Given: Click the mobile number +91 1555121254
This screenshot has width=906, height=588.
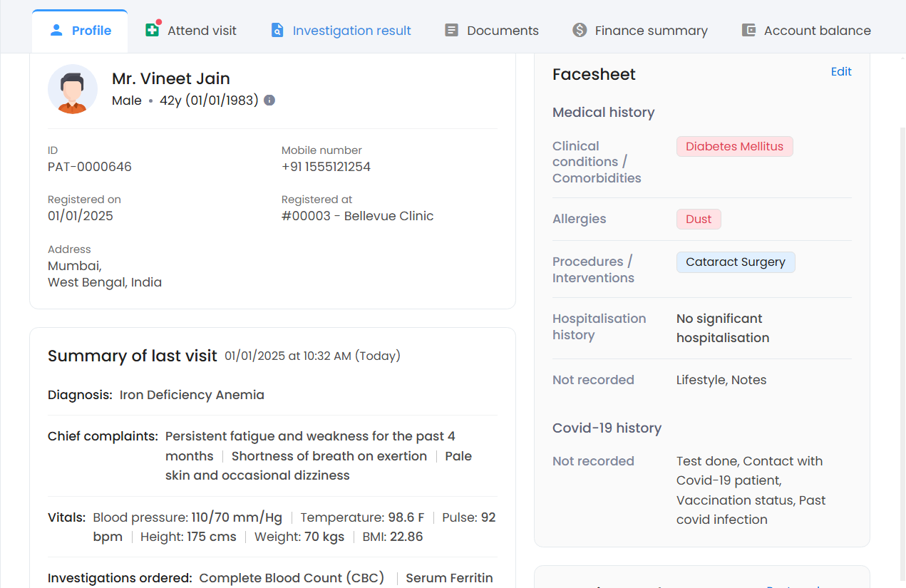Looking at the screenshot, I should tap(326, 167).
